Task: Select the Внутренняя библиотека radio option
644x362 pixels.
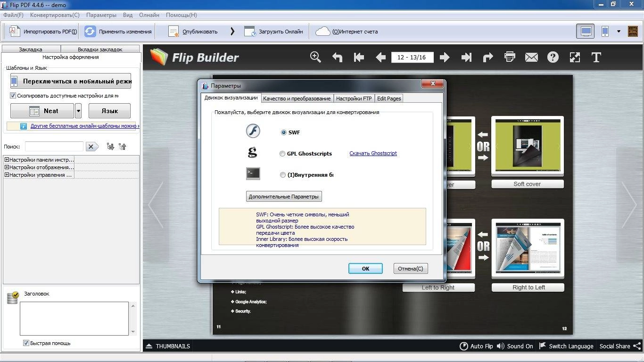Action: pyautogui.click(x=283, y=175)
